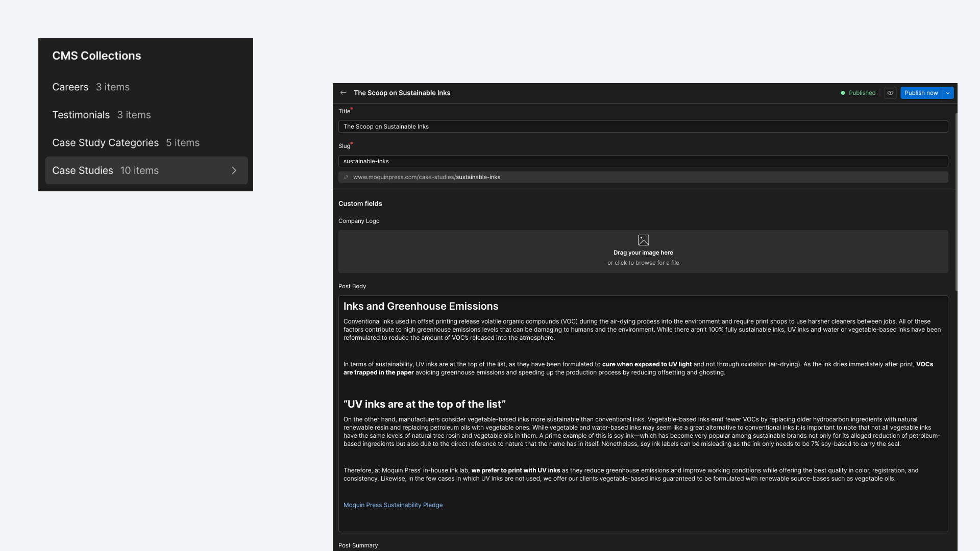
Task: Open the Publish now dropdown arrow
Action: click(x=948, y=93)
